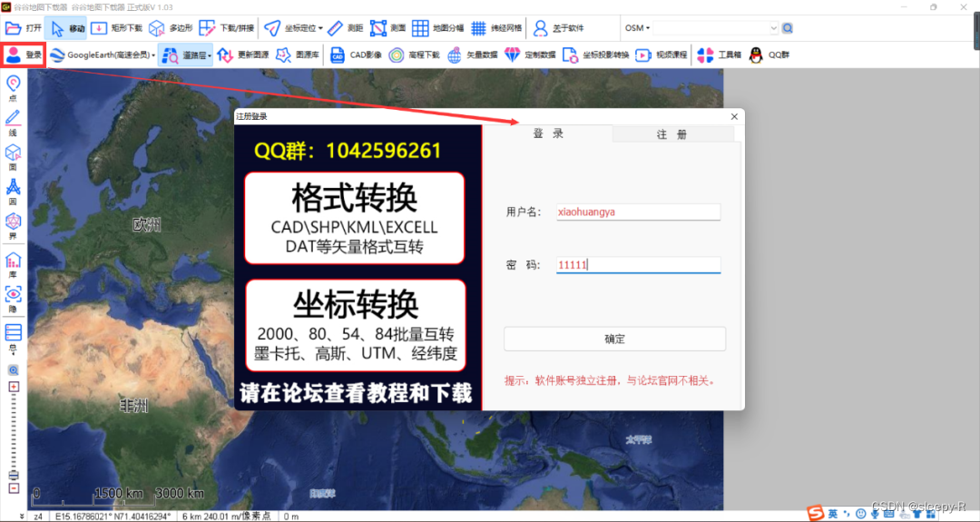Open a file with the 打开 tool

point(23,28)
